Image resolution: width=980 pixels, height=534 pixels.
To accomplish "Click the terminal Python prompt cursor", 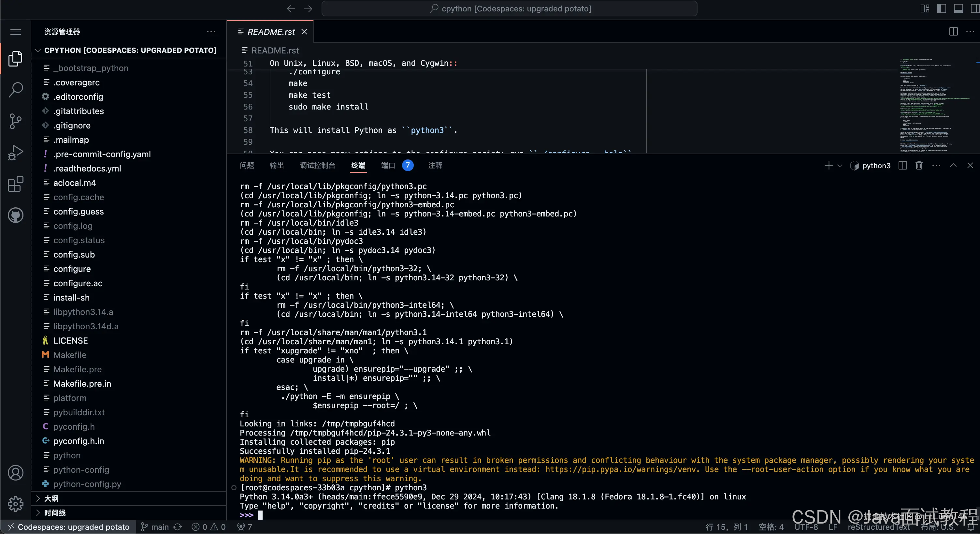I will 260,515.
